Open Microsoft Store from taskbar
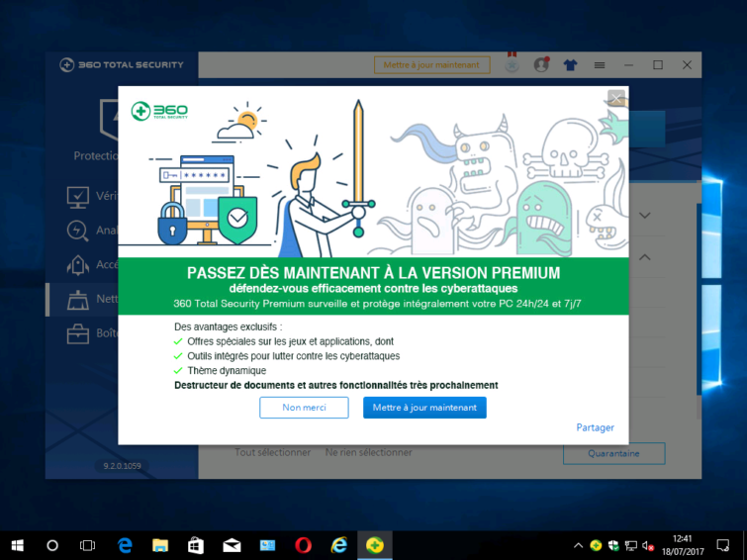This screenshot has width=747, height=560. coord(196,545)
